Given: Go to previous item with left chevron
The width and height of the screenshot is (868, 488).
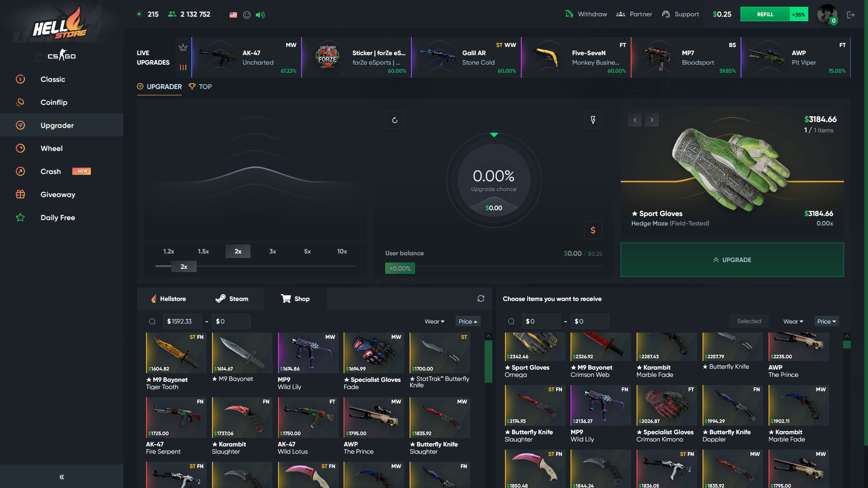Looking at the screenshot, I should (x=635, y=120).
